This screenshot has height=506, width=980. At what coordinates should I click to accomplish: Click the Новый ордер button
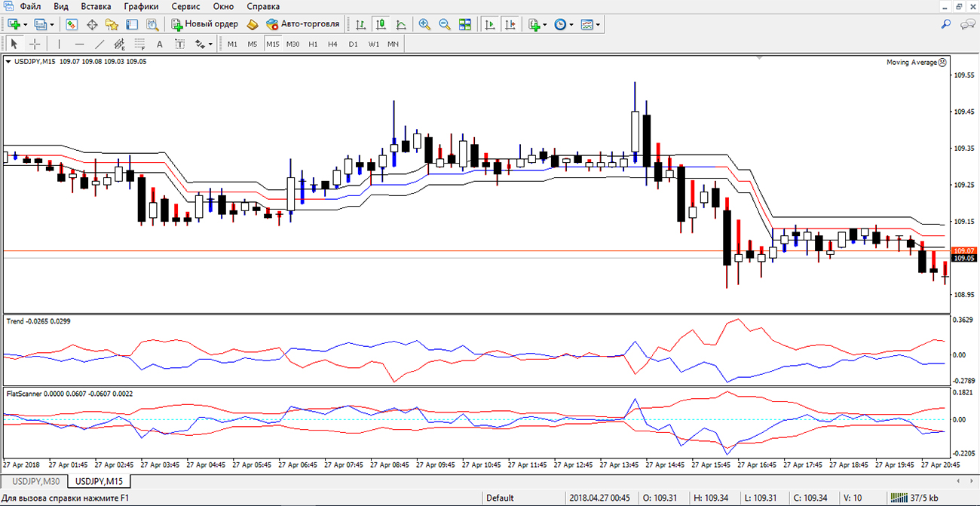pyautogui.click(x=204, y=24)
